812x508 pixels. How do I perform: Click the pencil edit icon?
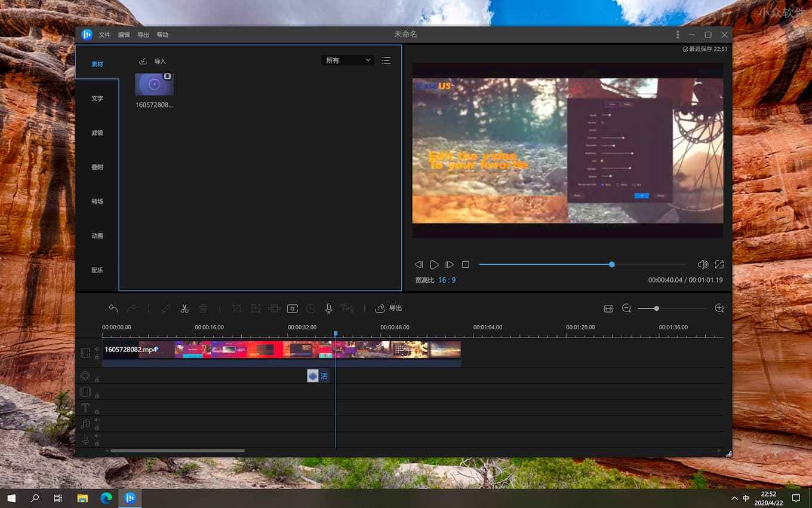(167, 308)
